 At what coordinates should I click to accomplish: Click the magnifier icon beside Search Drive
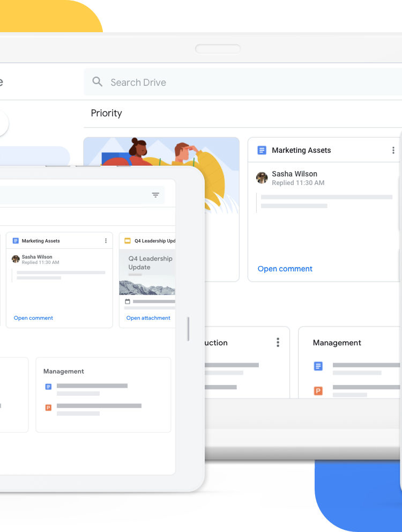97,82
